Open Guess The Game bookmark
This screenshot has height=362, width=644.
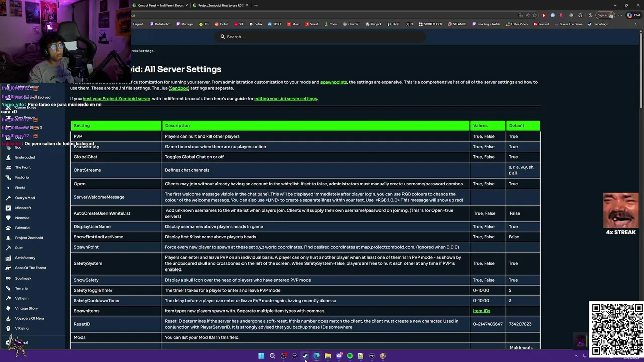[568, 24]
